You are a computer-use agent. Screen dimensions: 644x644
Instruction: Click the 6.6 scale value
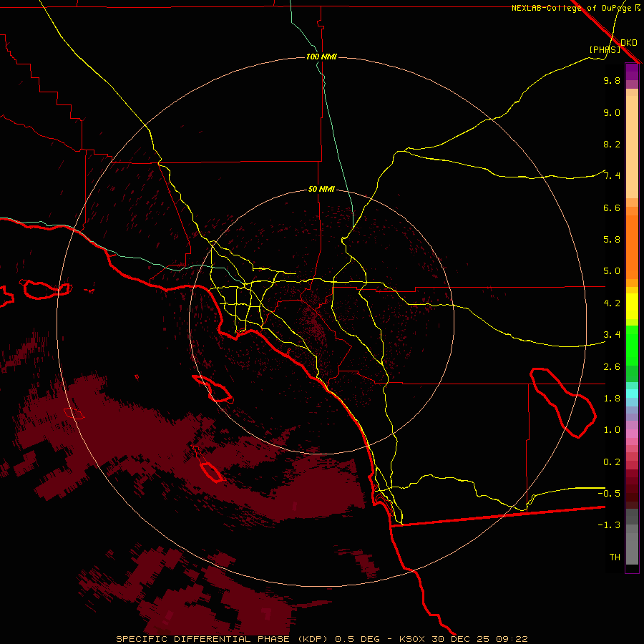pos(612,208)
